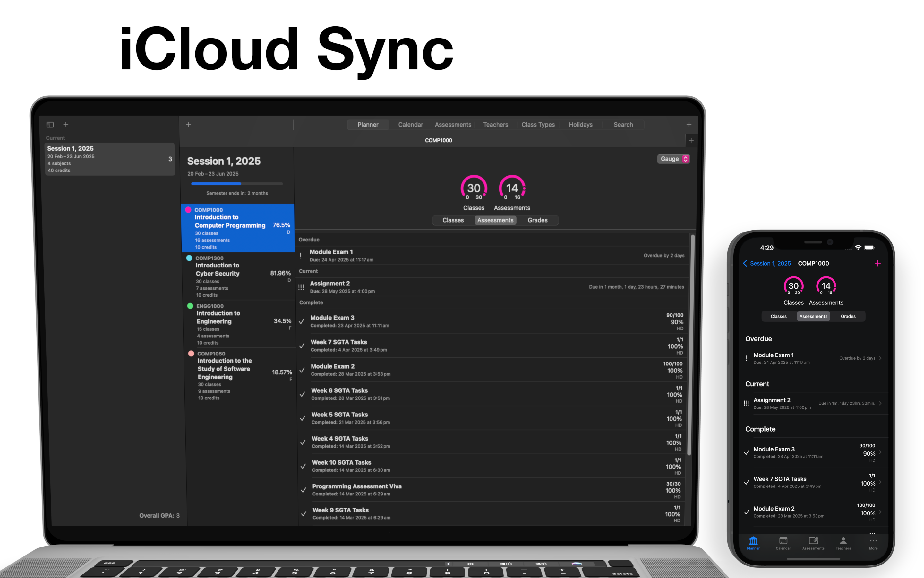Select Classes segment under the gauges on Mac
This screenshot has height=578, width=924.
coord(453,220)
